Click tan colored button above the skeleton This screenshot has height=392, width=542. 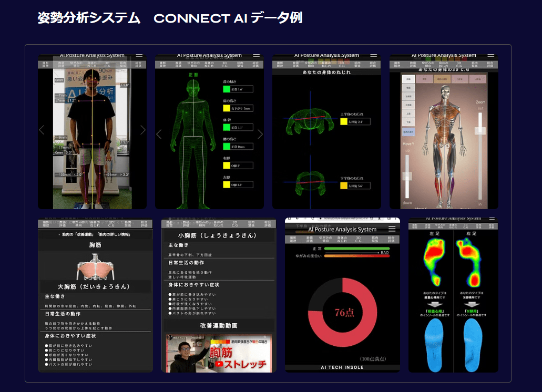coord(442,79)
